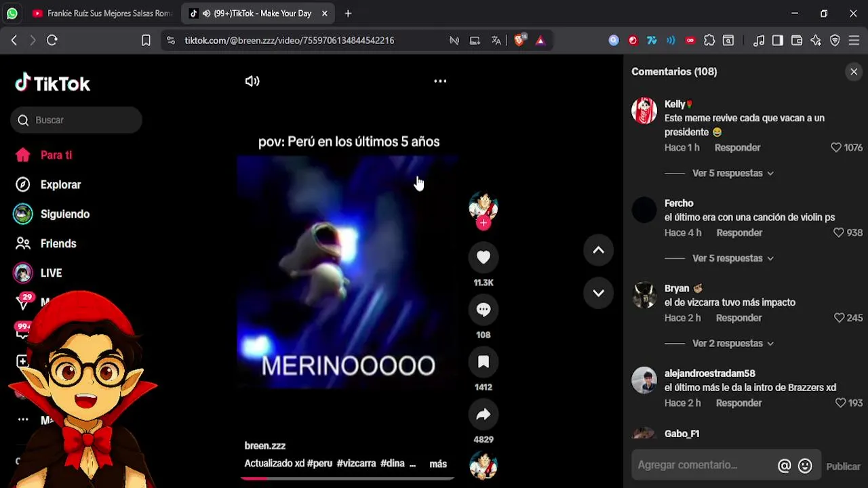Image resolution: width=868 pixels, height=488 pixels.
Task: Open the music note toolbar icon
Action: 759,41
